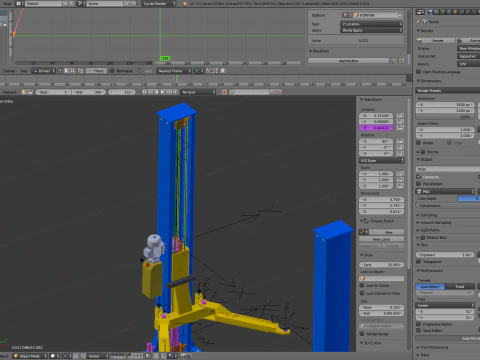The width and height of the screenshot is (480, 360).
Task: Select the Auto-detect threads option
Action: click(430, 286)
